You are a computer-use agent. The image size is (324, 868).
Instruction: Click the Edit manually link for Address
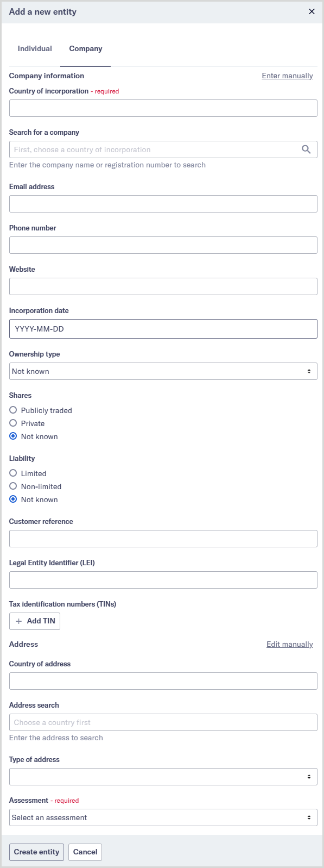[289, 644]
